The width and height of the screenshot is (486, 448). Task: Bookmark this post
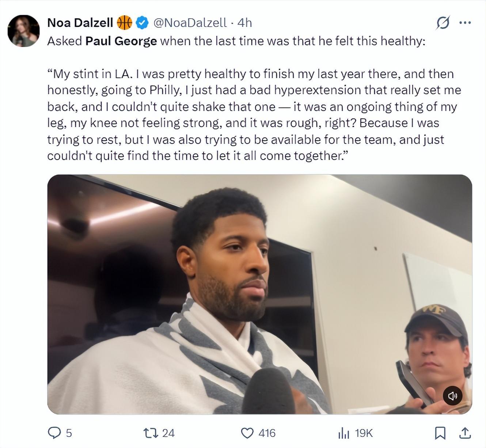click(440, 433)
